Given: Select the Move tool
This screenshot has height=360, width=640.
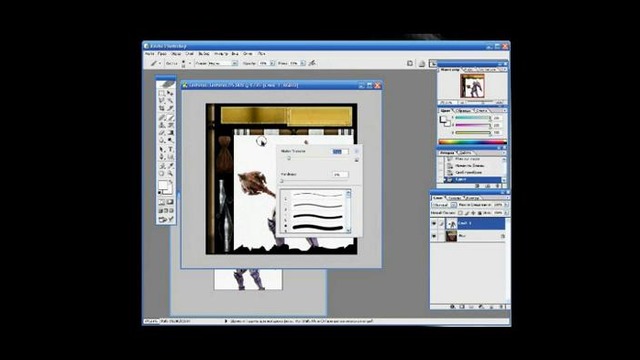Looking at the screenshot, I should [x=171, y=93].
